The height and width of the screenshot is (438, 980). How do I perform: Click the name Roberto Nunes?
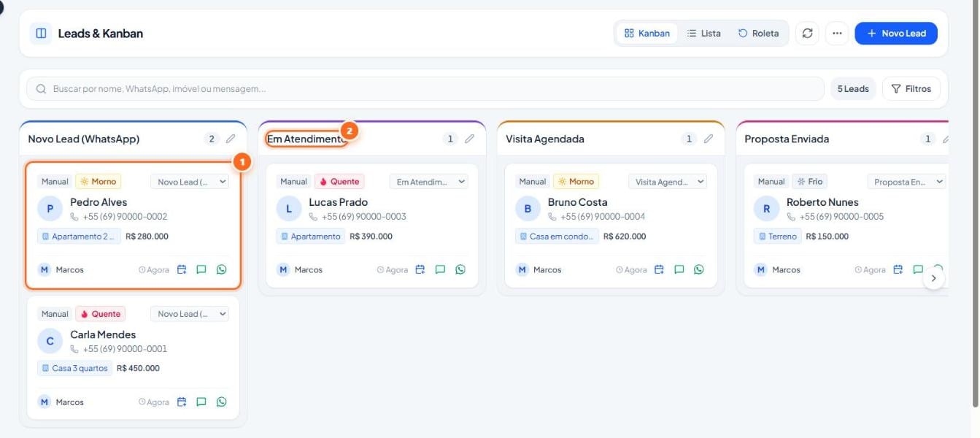click(822, 202)
